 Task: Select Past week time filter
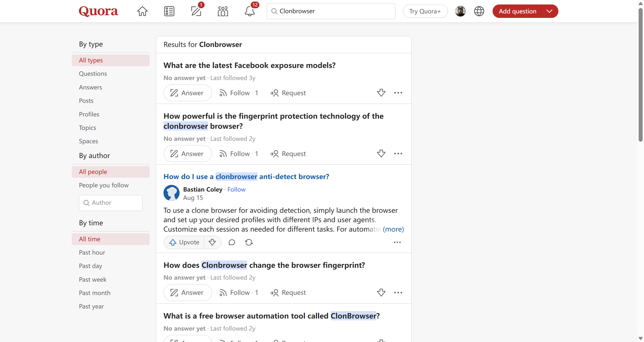point(93,279)
